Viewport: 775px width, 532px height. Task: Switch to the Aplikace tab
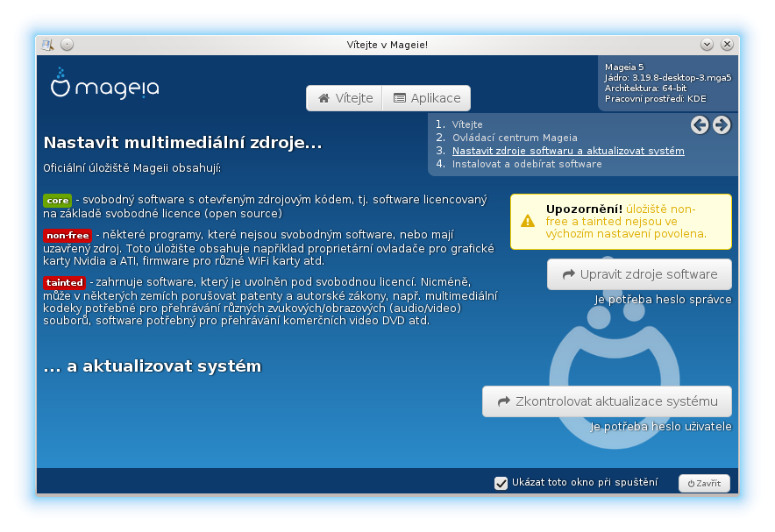click(427, 98)
